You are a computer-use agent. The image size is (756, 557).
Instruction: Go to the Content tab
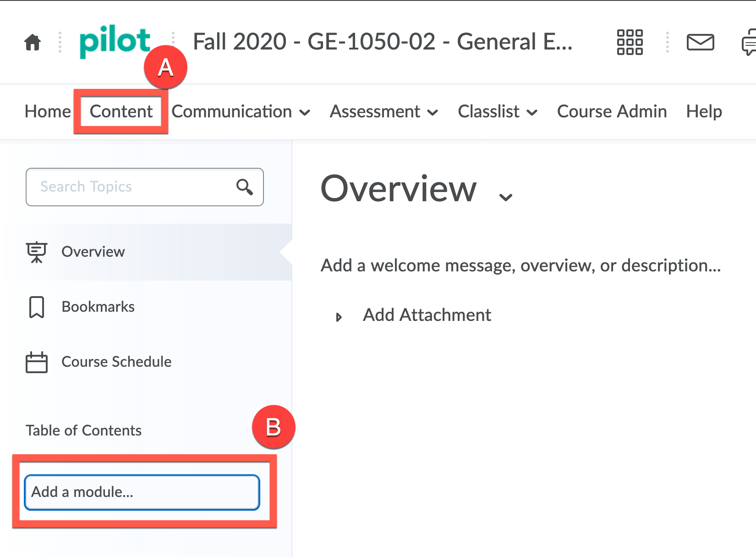pos(121,112)
